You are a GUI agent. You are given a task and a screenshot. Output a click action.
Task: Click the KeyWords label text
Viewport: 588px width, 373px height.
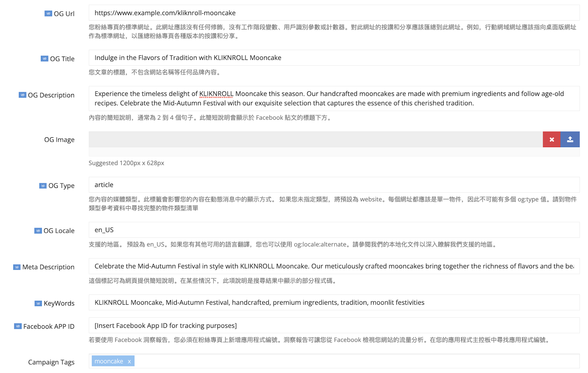(59, 303)
